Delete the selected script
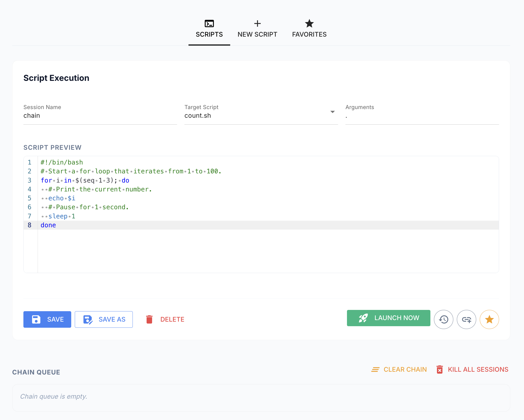 pos(165,320)
